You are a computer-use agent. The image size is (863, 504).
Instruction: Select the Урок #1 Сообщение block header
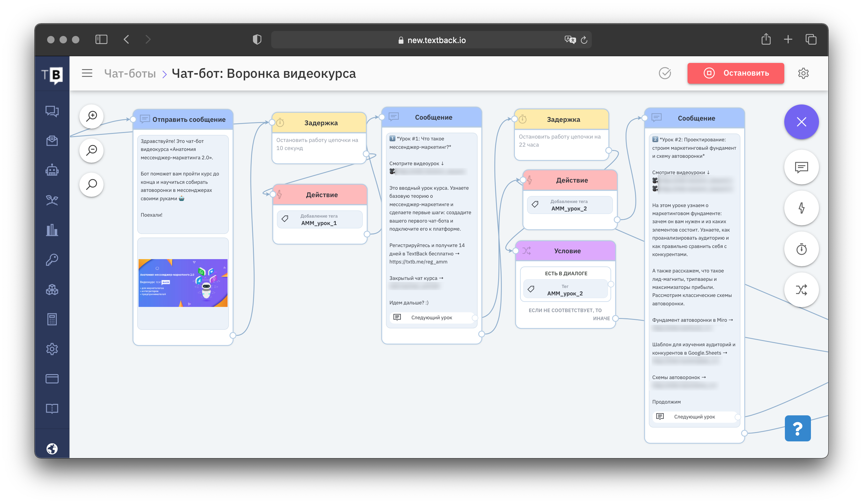[431, 117]
